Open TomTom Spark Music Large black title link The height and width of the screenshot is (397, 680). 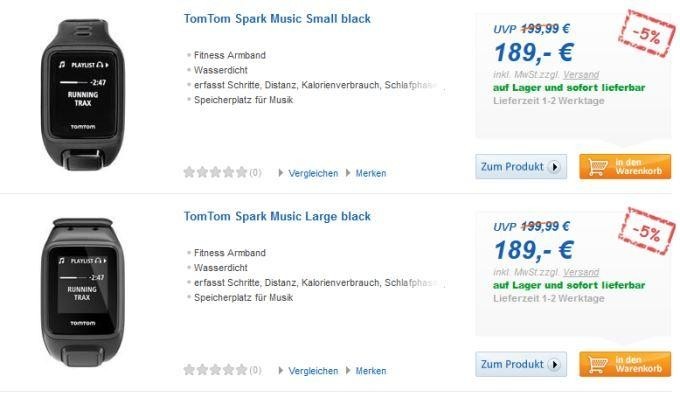pos(277,217)
